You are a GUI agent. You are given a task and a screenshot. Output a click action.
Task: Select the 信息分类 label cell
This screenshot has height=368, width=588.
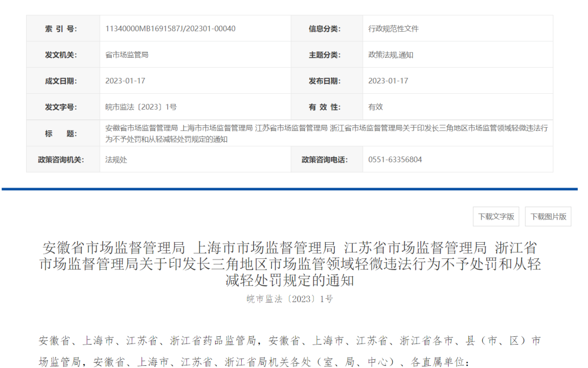point(326,28)
